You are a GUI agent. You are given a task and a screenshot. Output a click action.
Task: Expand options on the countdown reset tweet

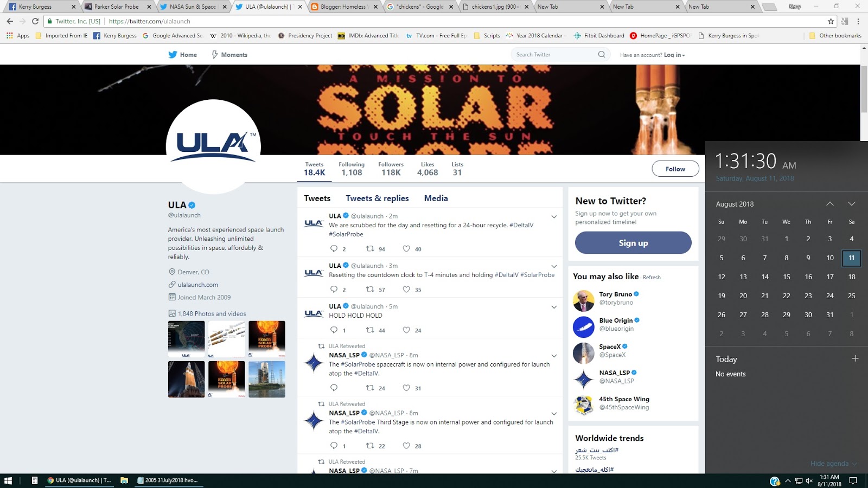pyautogui.click(x=554, y=266)
